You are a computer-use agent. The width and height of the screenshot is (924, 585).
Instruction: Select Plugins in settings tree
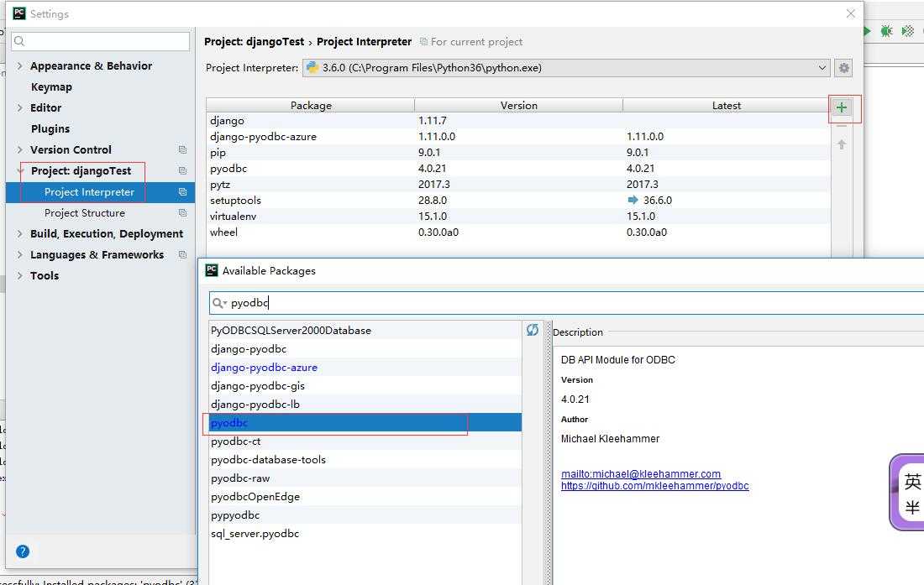(50, 129)
